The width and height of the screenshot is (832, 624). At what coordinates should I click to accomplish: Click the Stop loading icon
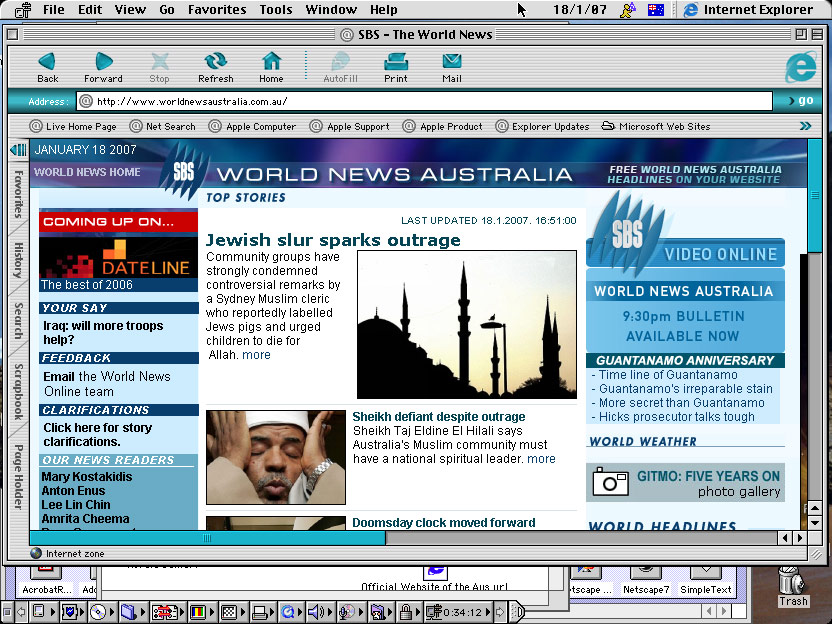(x=159, y=67)
